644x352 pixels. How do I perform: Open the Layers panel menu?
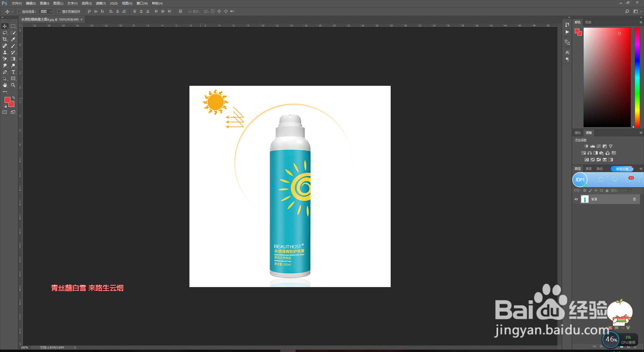(x=641, y=169)
